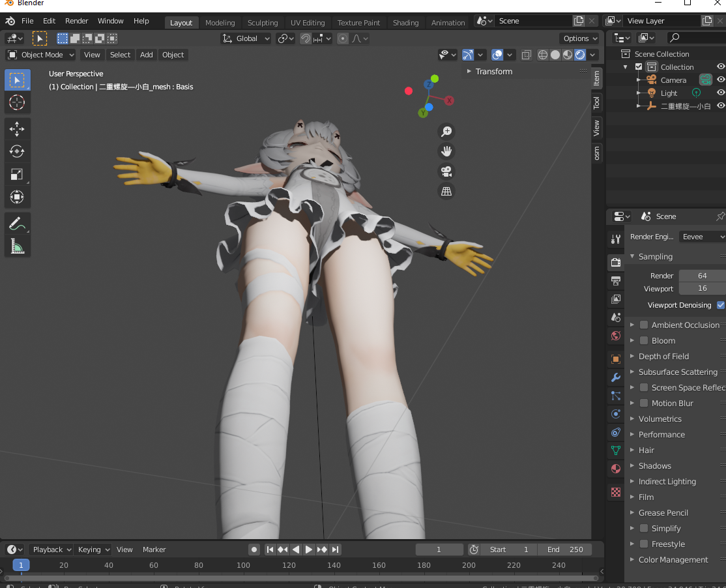Open the Render menu

pos(76,21)
